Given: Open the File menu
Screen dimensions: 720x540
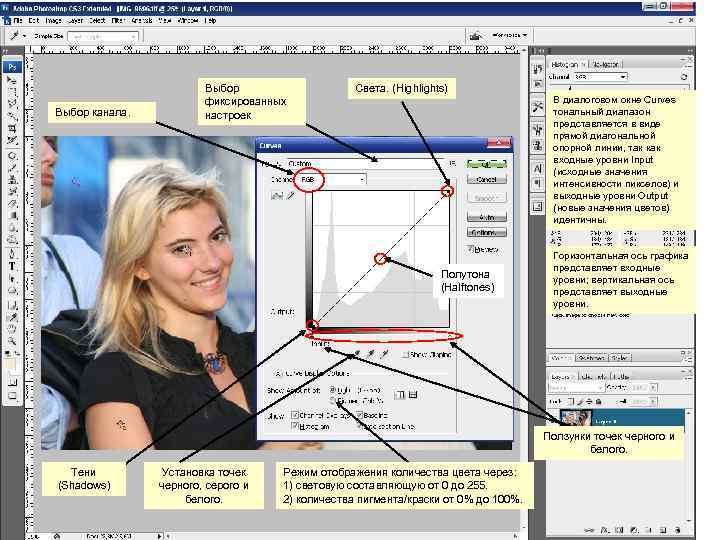Looking at the screenshot, I should coord(18,21).
